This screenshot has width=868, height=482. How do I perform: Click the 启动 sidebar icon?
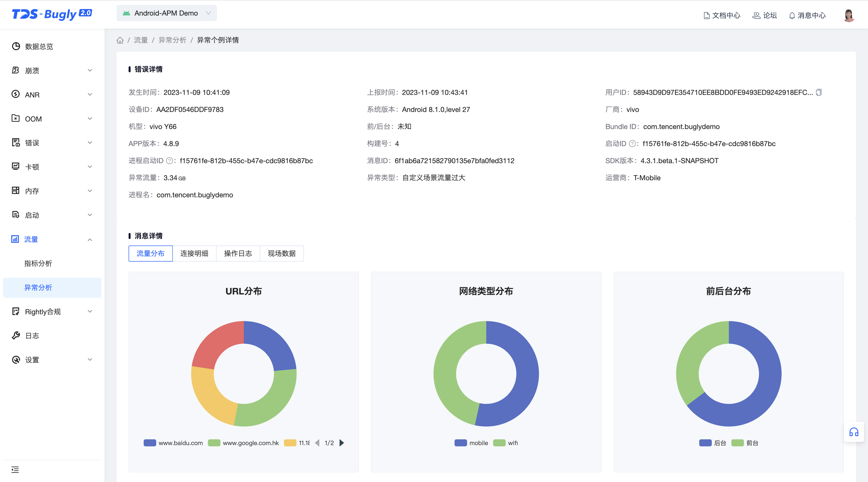click(x=16, y=215)
